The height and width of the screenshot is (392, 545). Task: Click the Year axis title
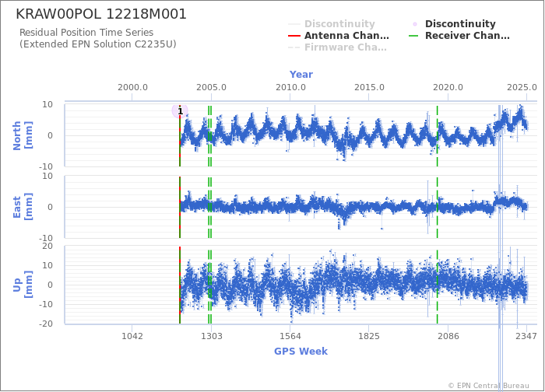click(x=301, y=75)
